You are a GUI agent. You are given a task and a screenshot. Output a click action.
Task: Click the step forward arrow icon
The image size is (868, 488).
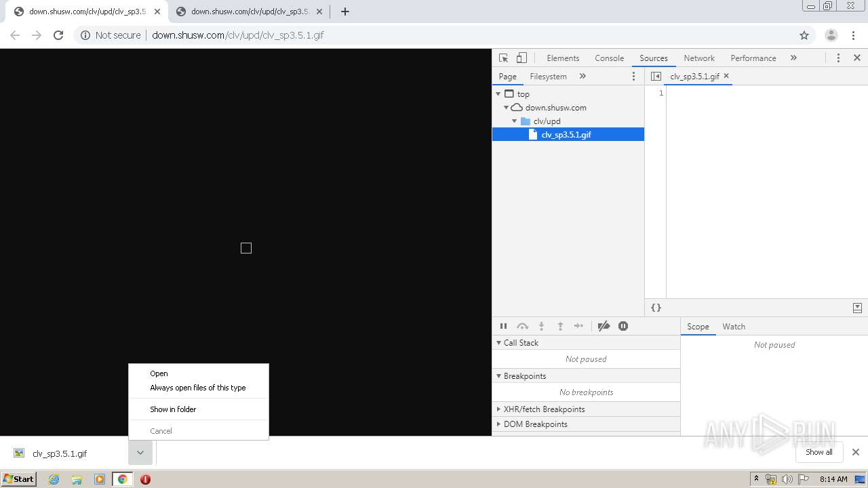578,327
